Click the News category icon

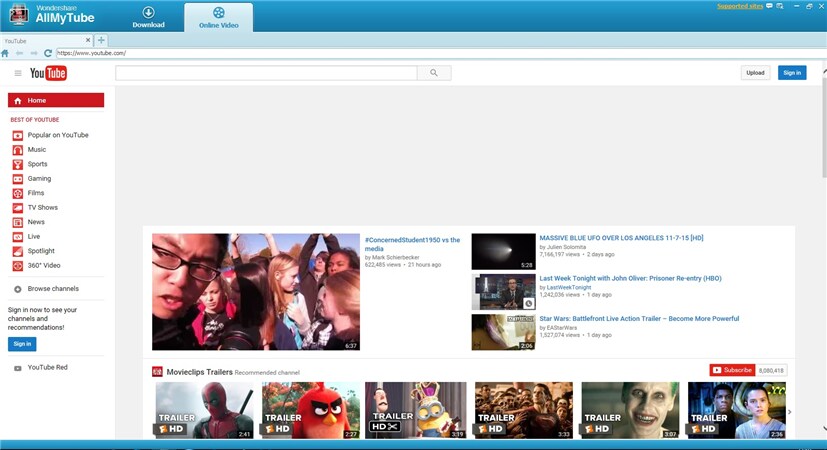18,223
